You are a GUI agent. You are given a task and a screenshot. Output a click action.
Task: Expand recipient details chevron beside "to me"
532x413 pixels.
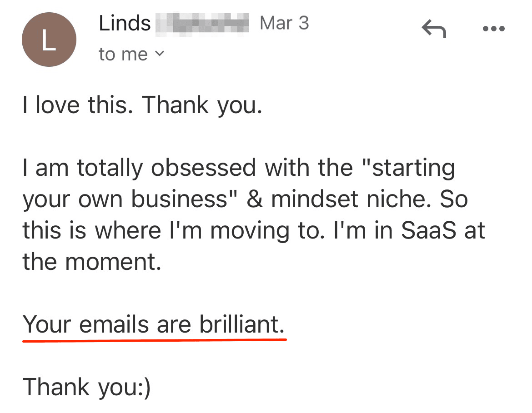pyautogui.click(x=160, y=54)
